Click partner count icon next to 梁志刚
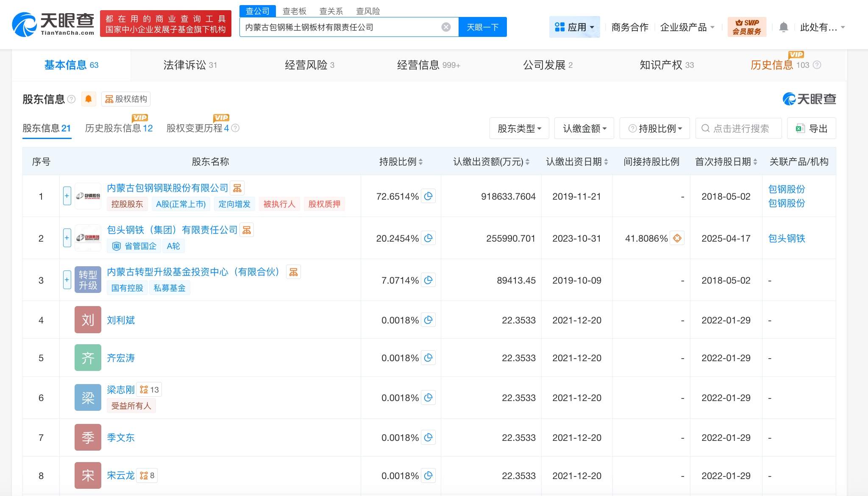 [x=149, y=389]
